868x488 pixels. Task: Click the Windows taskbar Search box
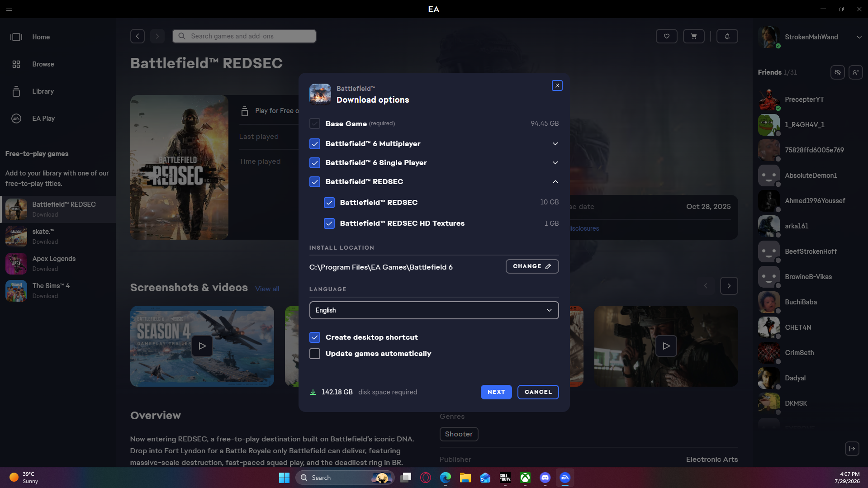345,478
